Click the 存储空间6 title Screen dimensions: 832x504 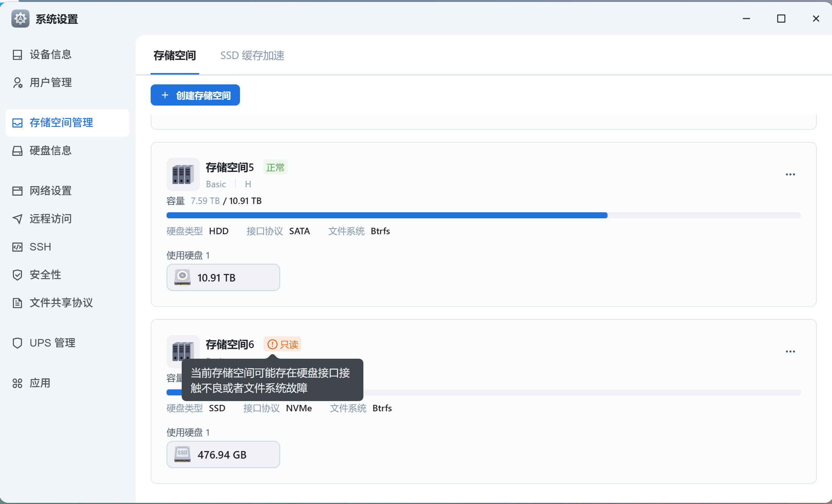230,344
